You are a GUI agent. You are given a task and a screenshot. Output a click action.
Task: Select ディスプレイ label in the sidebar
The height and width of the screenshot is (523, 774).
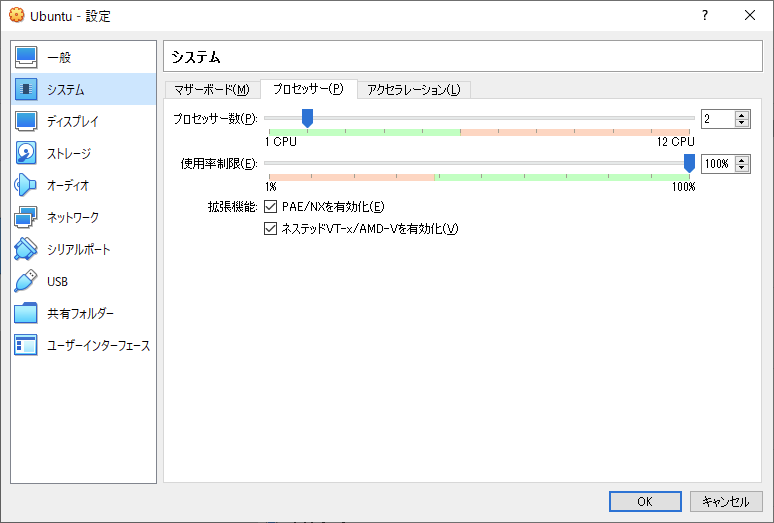(73, 121)
